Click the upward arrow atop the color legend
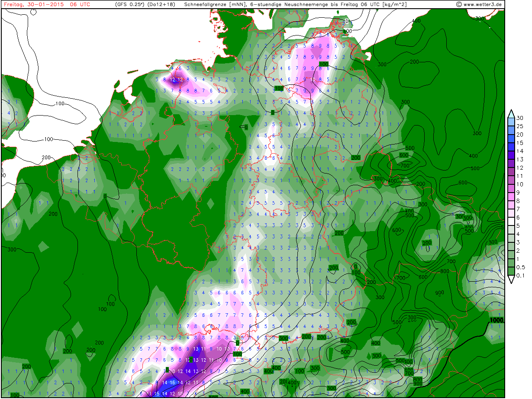 click(x=512, y=113)
